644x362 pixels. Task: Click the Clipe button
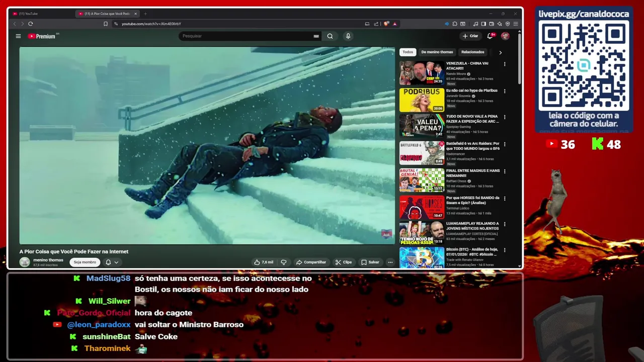pos(344,262)
